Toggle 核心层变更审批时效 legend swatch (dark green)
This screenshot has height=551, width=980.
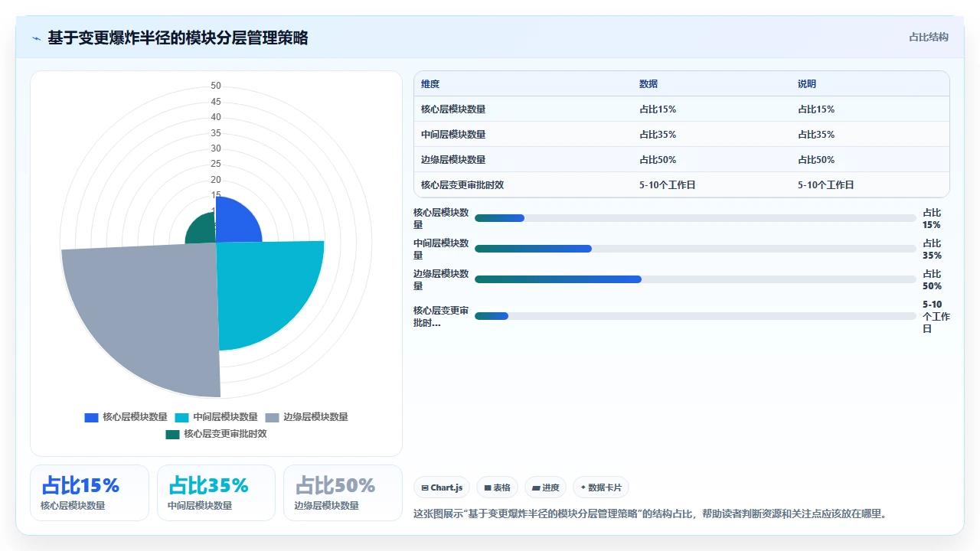(x=172, y=434)
